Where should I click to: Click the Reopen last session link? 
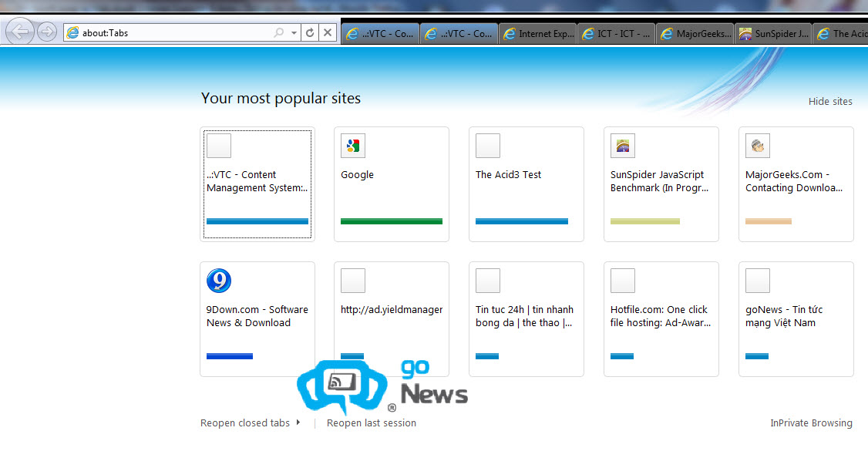[x=372, y=423]
